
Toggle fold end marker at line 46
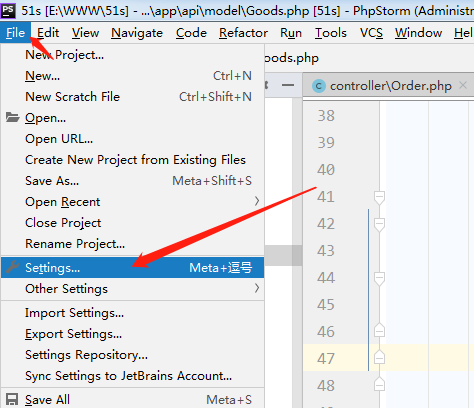379,331
